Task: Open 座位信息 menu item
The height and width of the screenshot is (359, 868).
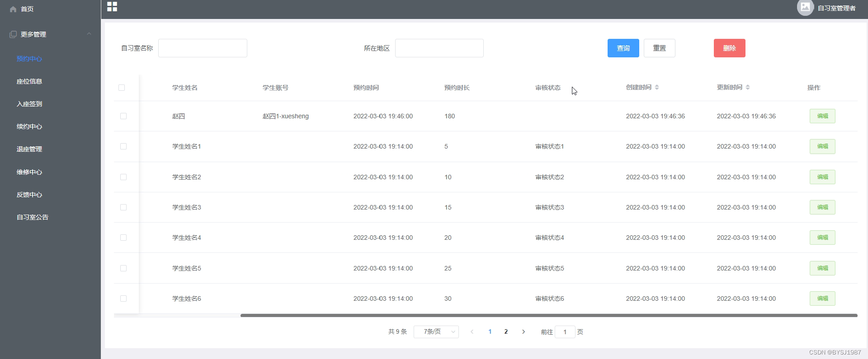Action: pyautogui.click(x=29, y=81)
